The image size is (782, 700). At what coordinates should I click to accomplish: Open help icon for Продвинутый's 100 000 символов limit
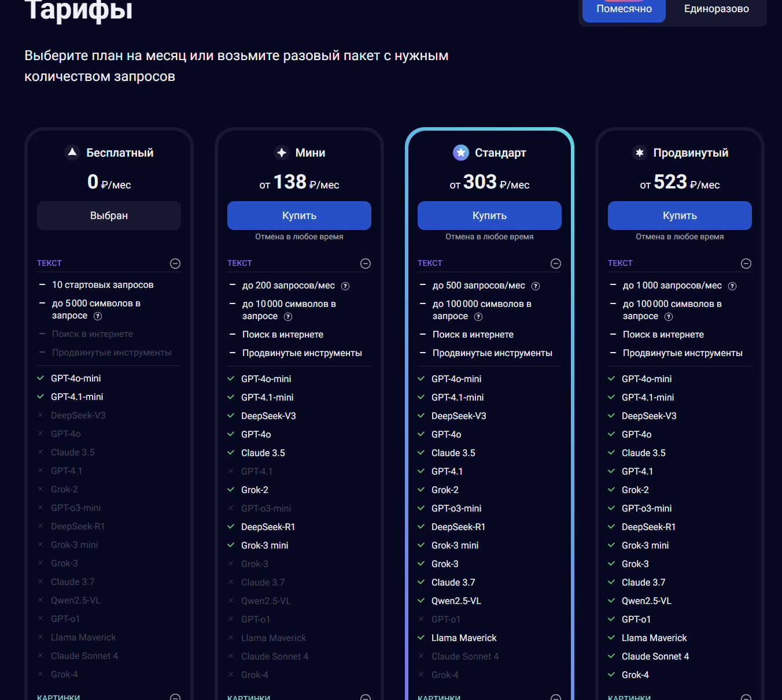point(669,317)
